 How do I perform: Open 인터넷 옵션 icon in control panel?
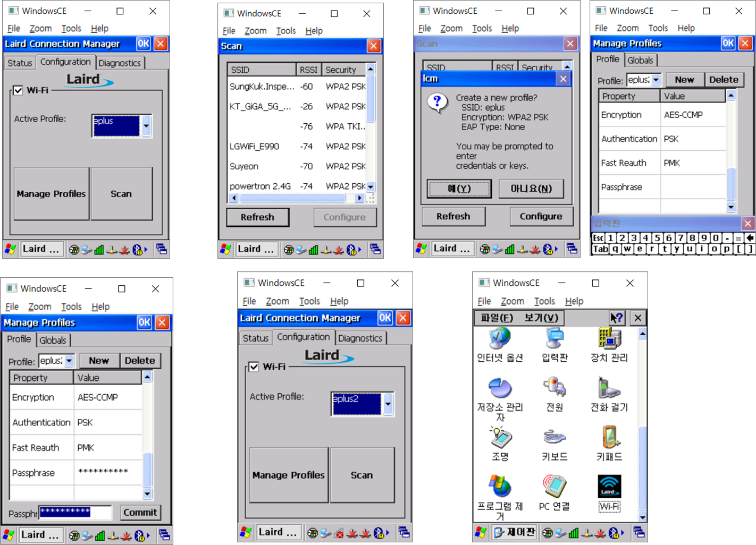tap(500, 344)
